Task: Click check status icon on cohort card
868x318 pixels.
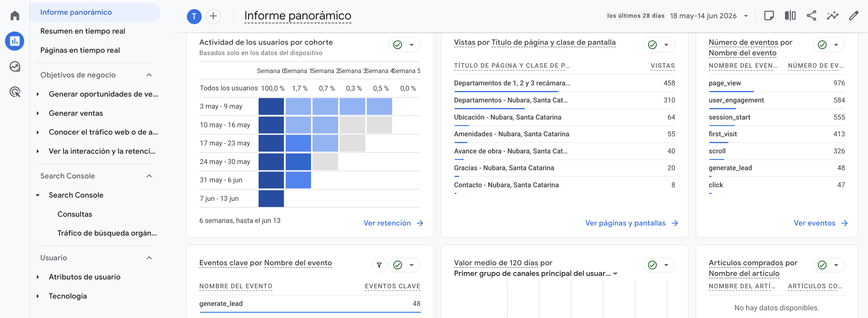Action: pyautogui.click(x=398, y=45)
